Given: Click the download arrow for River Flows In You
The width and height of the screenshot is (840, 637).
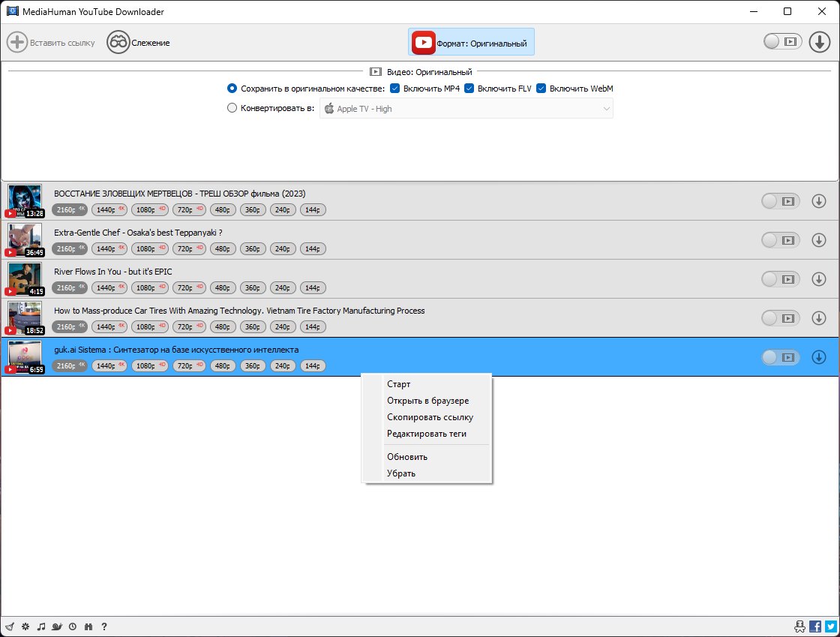Looking at the screenshot, I should [819, 279].
